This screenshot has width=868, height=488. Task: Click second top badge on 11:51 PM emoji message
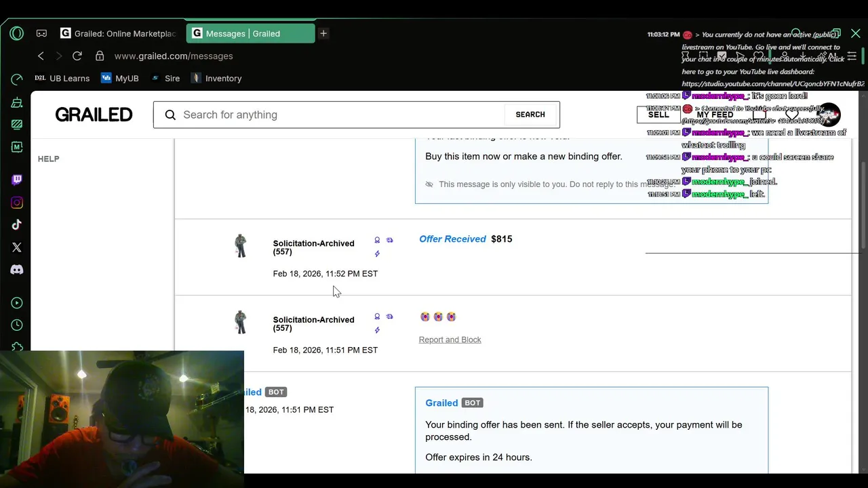[389, 317]
